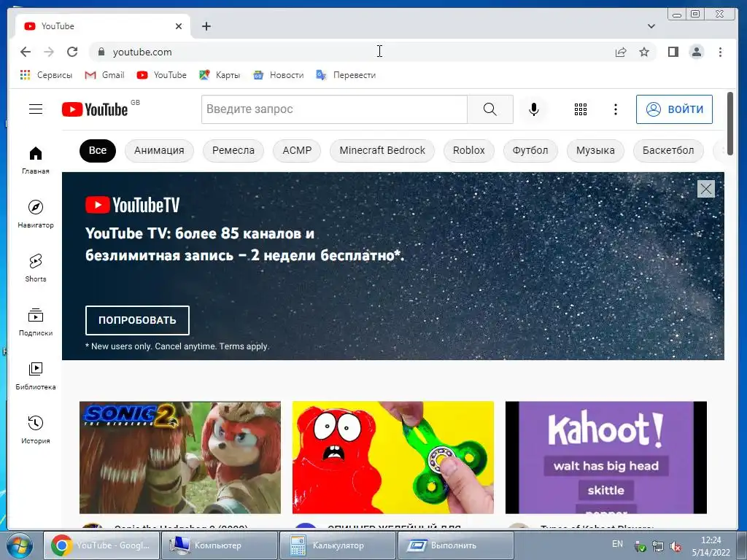
Task: Click into the Введите запрос search field
Action: pos(334,109)
